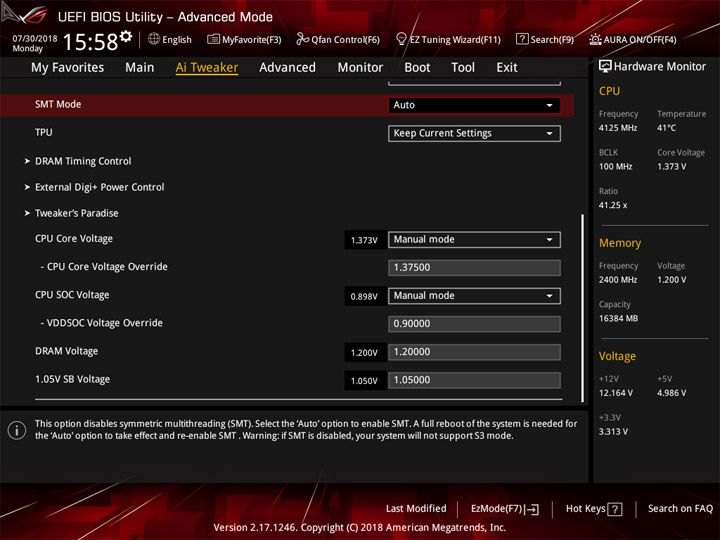Click VDDSOC Voltage Override field

click(x=474, y=324)
